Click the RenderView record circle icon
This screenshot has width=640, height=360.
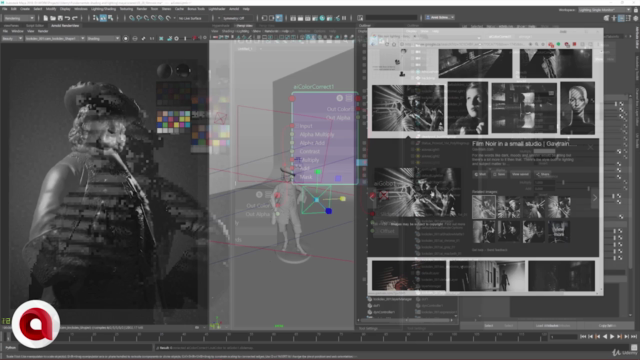(125, 38)
